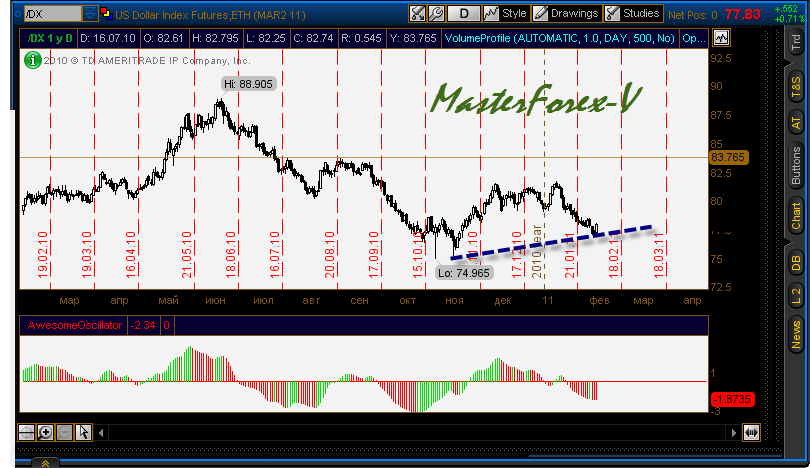This screenshot has height=468, width=810.
Task: Click the scroll left arrow
Action: 101,433
